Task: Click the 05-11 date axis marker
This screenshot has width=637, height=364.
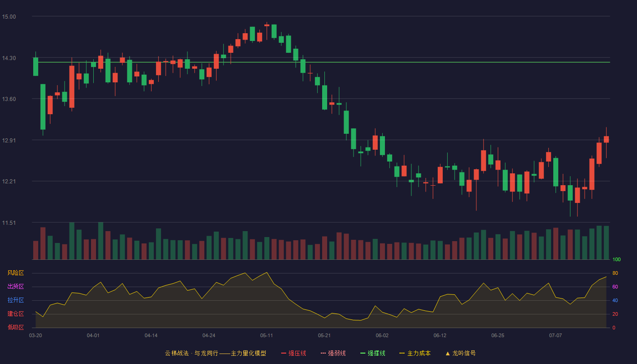Action: [x=267, y=335]
